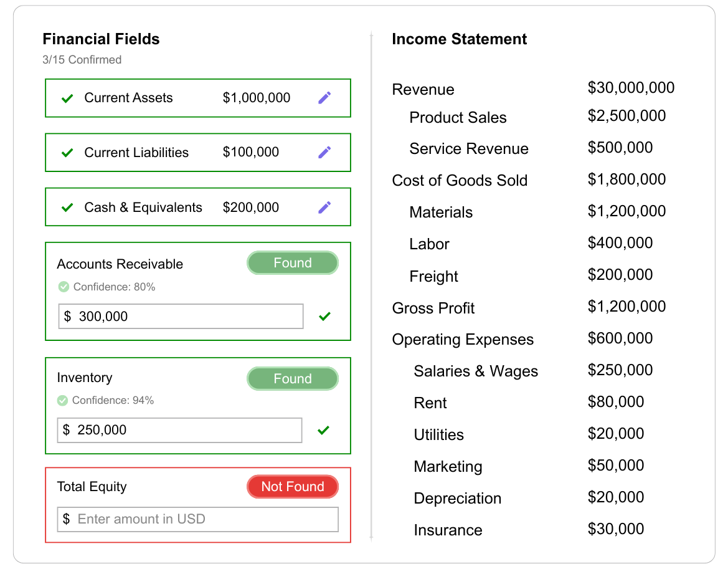Screen dimensions: 728x574
Task: Select the Cost of Goods Sold row
Action: click(x=460, y=181)
